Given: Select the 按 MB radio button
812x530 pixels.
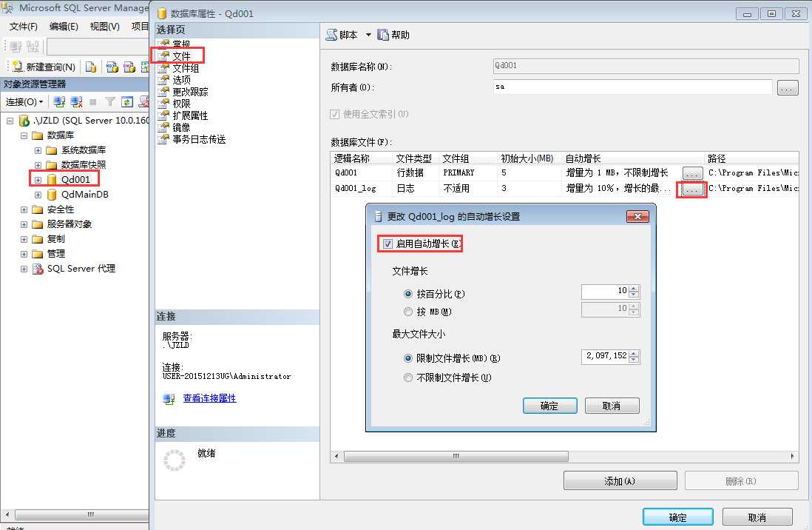Looking at the screenshot, I should (408, 312).
